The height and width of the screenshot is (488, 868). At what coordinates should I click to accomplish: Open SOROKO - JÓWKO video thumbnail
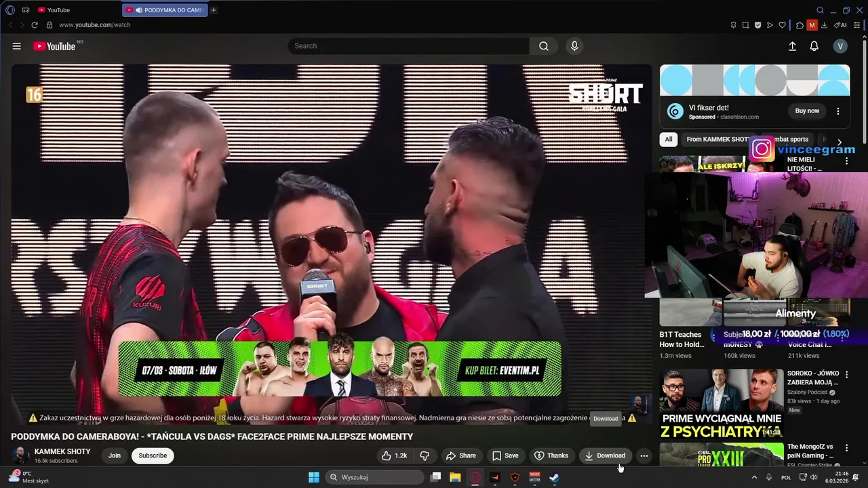click(x=722, y=403)
